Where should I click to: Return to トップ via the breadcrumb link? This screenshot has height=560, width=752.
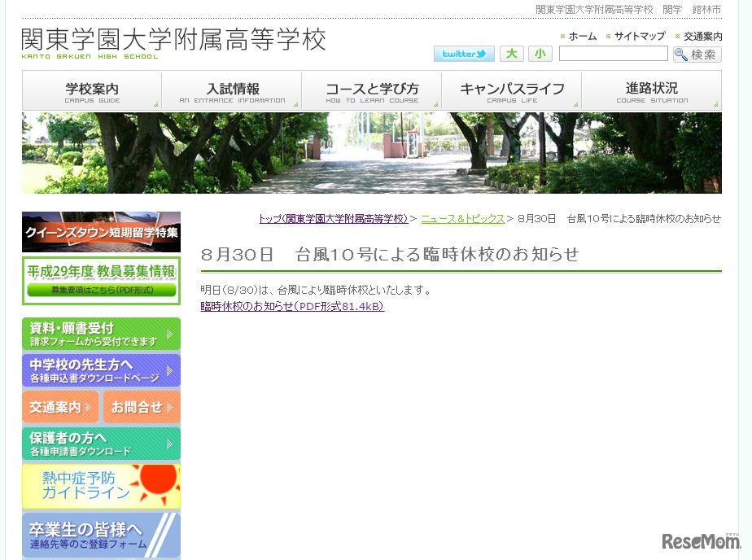pos(333,218)
